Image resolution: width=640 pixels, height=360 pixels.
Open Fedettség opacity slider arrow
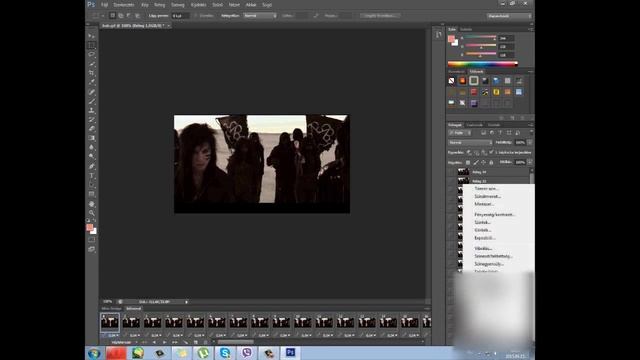pyautogui.click(x=529, y=142)
